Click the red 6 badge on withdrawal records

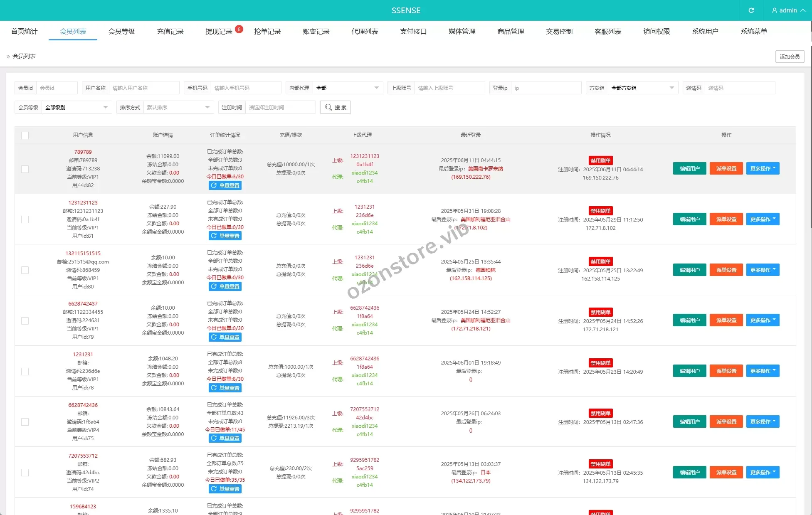click(x=239, y=29)
